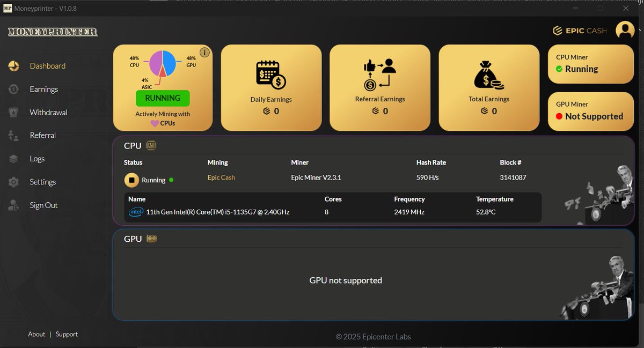Image resolution: width=644 pixels, height=348 pixels.
Task: Click the info icon on mining card
Action: (204, 52)
